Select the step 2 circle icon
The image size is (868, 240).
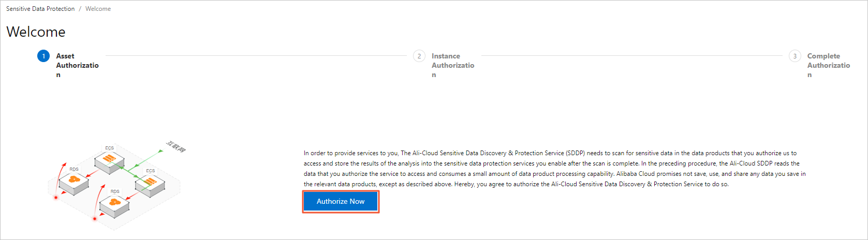point(419,56)
